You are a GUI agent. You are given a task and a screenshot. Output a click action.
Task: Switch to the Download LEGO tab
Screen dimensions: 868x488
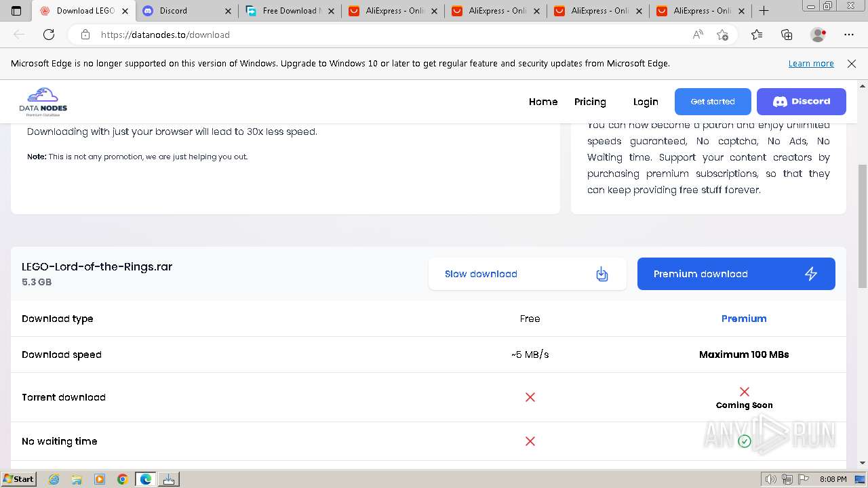tap(84, 11)
